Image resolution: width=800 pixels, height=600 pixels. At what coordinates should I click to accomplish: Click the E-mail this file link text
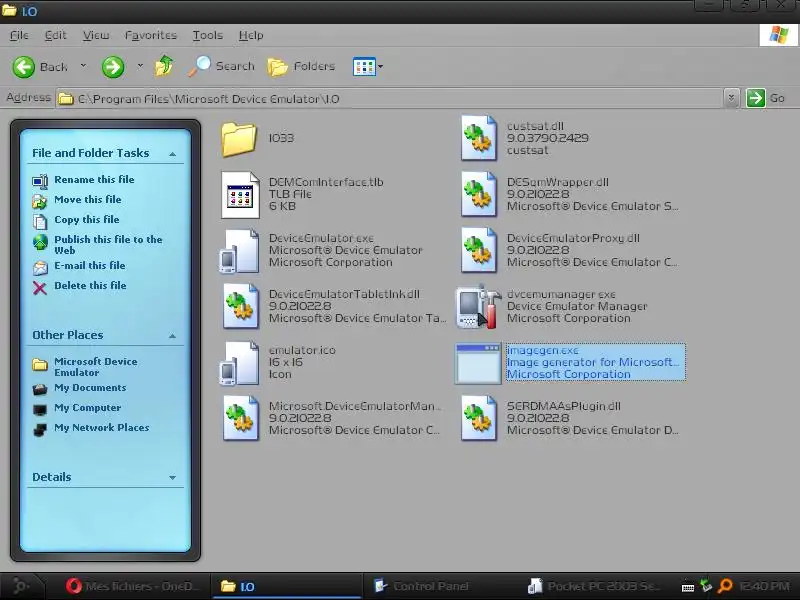(90, 265)
